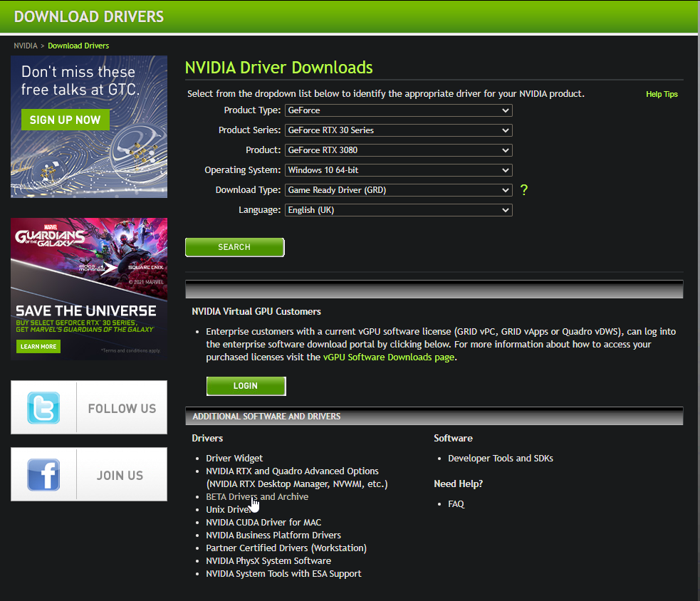Click the green question mark help icon

524,190
